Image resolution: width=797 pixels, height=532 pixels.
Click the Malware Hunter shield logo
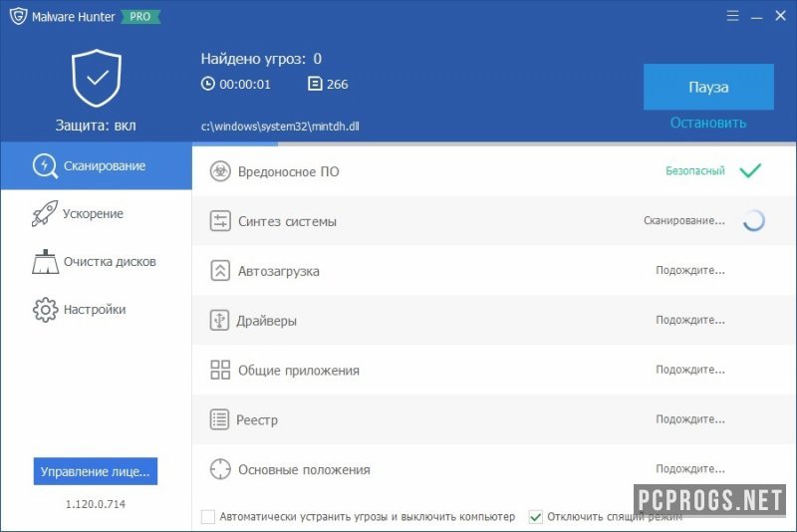click(18, 16)
